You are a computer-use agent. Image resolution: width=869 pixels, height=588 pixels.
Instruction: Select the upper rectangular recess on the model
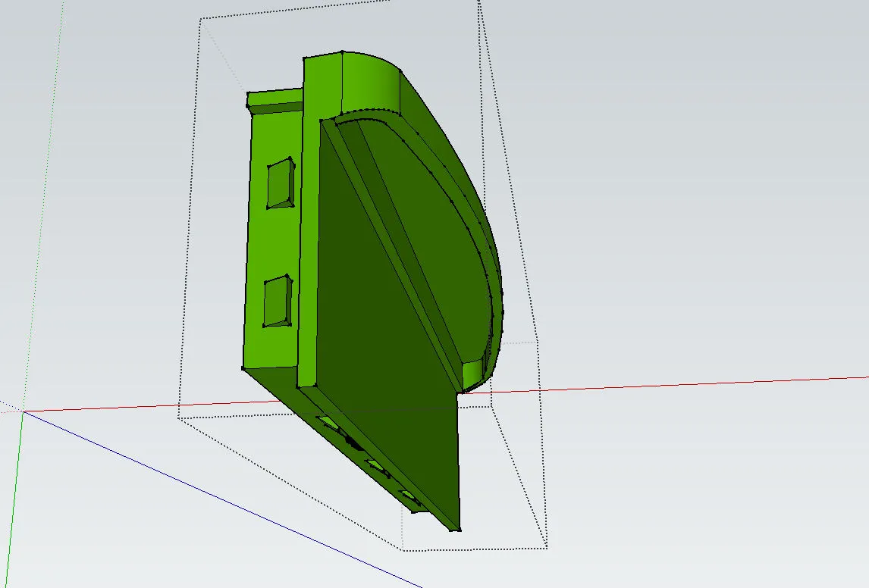[x=281, y=183]
